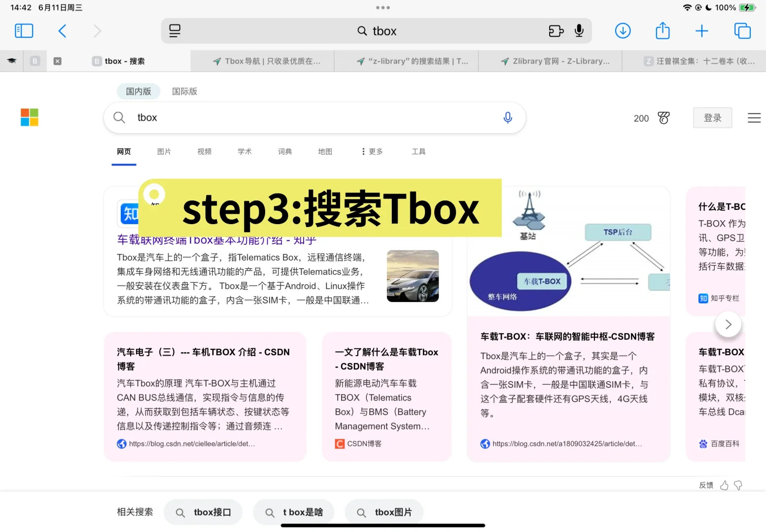Screen dimensions: 766x532
Task: Open the 汽车电子（三）车机TBOX 介绍 result
Action: pyautogui.click(x=203, y=359)
